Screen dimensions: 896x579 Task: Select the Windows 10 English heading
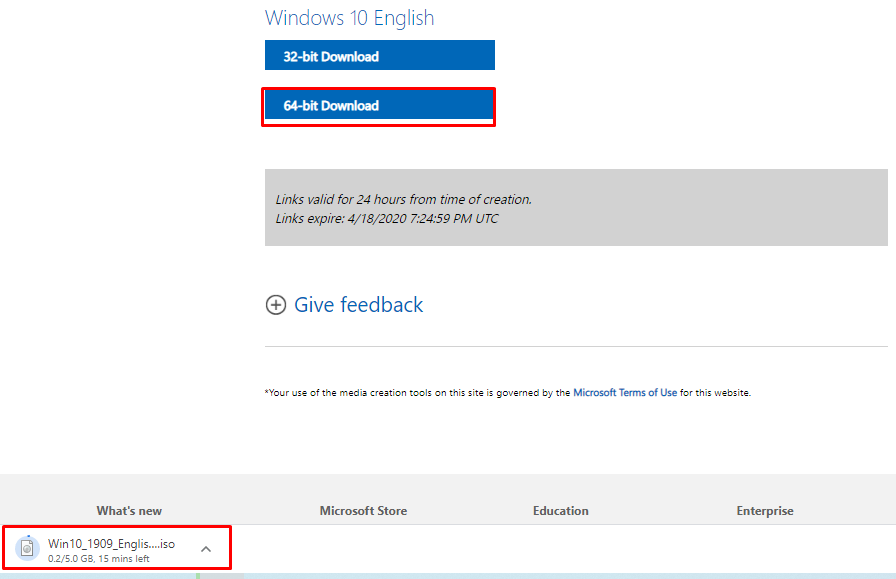pyautogui.click(x=349, y=18)
